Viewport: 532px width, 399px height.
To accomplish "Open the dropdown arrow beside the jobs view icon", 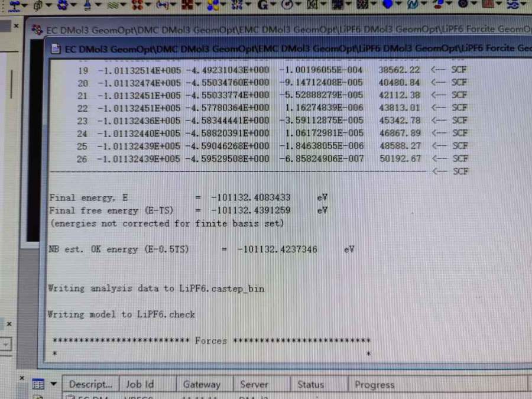I will [x=53, y=384].
